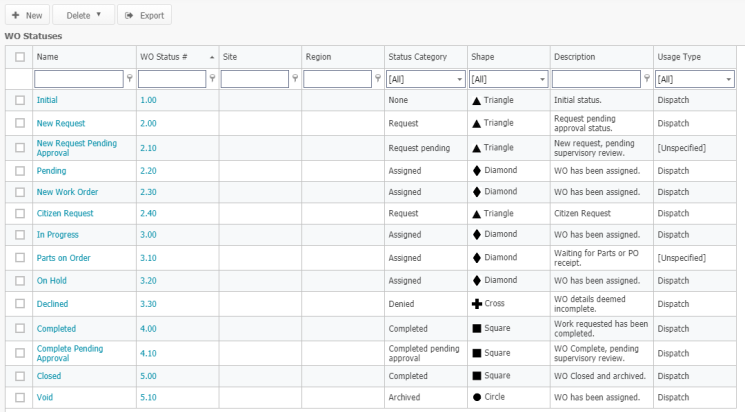The height and width of the screenshot is (412, 745).
Task: Tick the checkbox beside Declined
Action: (20, 304)
